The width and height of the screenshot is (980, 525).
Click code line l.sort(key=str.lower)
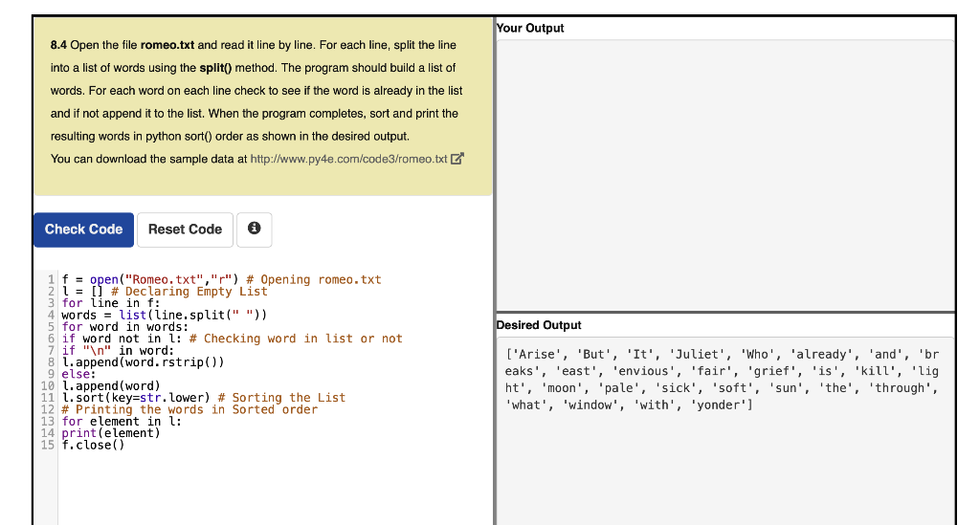[x=203, y=398]
